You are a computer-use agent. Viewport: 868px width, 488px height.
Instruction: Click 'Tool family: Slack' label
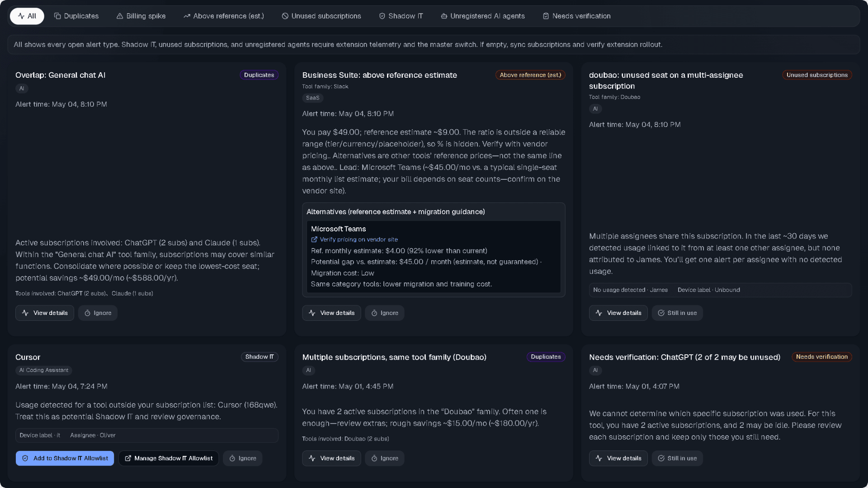coord(325,87)
